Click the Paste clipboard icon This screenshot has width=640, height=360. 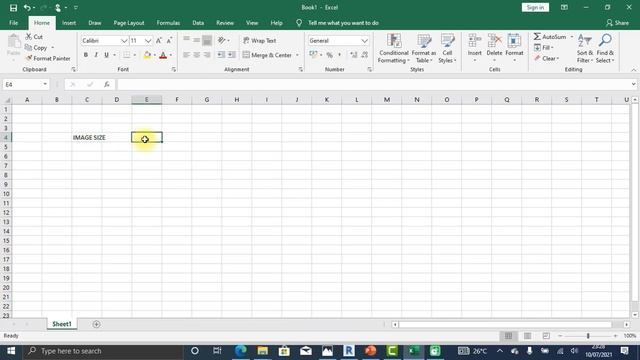(x=13, y=41)
